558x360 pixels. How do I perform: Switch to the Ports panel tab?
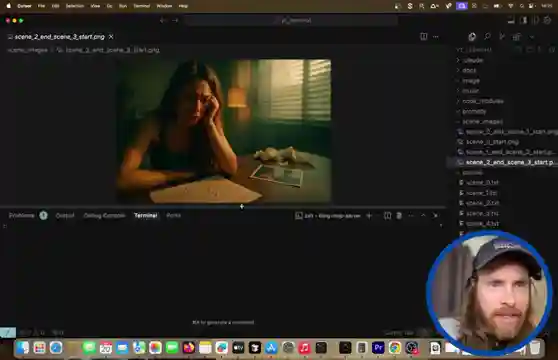point(173,215)
